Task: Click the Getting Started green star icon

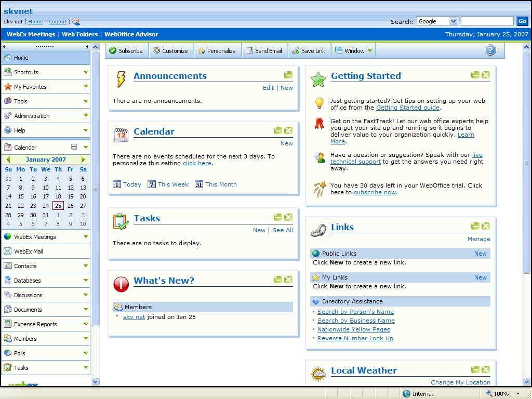Action: tap(318, 79)
